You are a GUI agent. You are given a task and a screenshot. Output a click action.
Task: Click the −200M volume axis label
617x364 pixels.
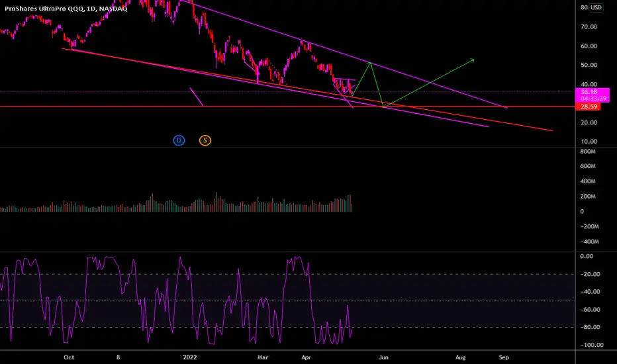tap(589, 226)
